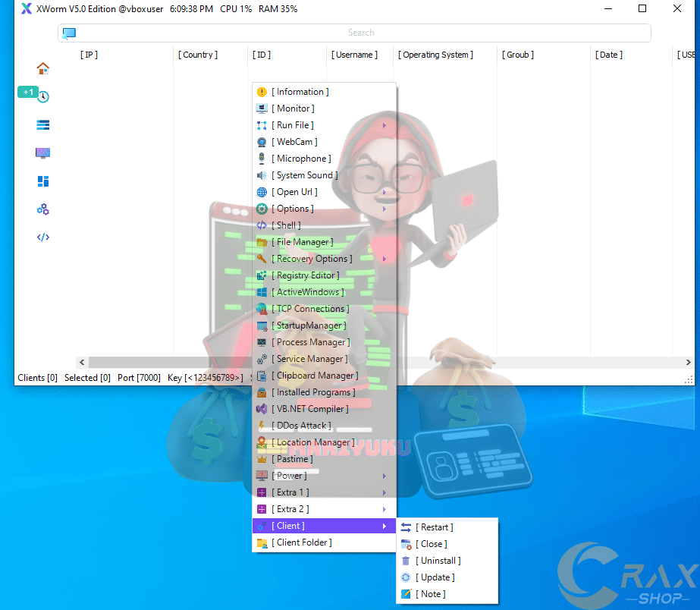Click the Operating System column header
This screenshot has width=700, height=610.
click(435, 55)
